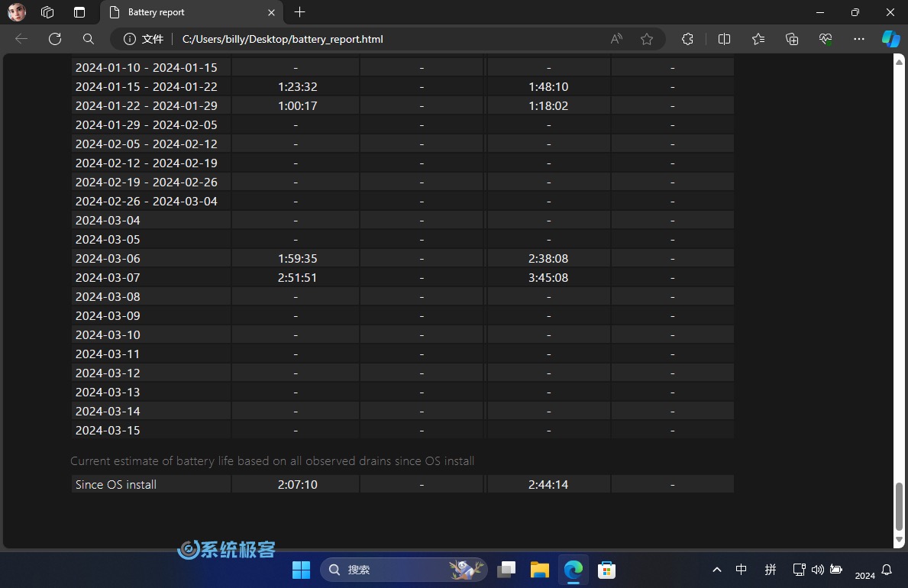
Task: Click the 文件 file label in address bar
Action: (x=153, y=39)
